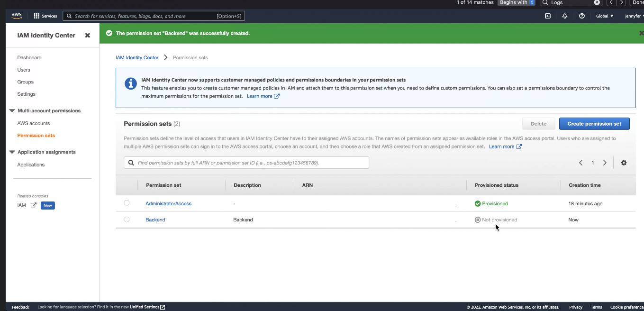644x311 pixels.
Task: Click the IAM external link icon
Action: [x=34, y=205]
